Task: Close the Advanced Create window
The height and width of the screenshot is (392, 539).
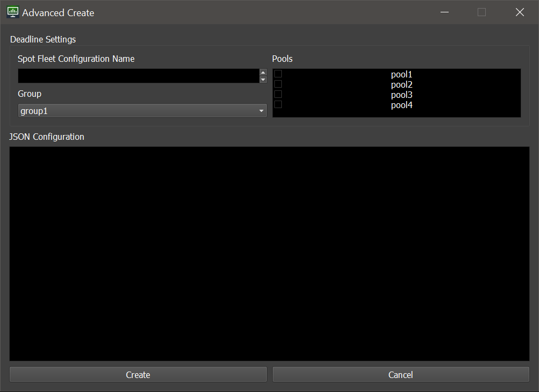Action: (x=520, y=12)
